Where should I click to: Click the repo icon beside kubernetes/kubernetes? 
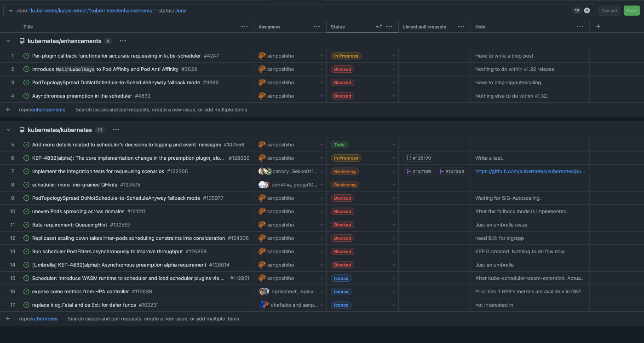tap(22, 130)
